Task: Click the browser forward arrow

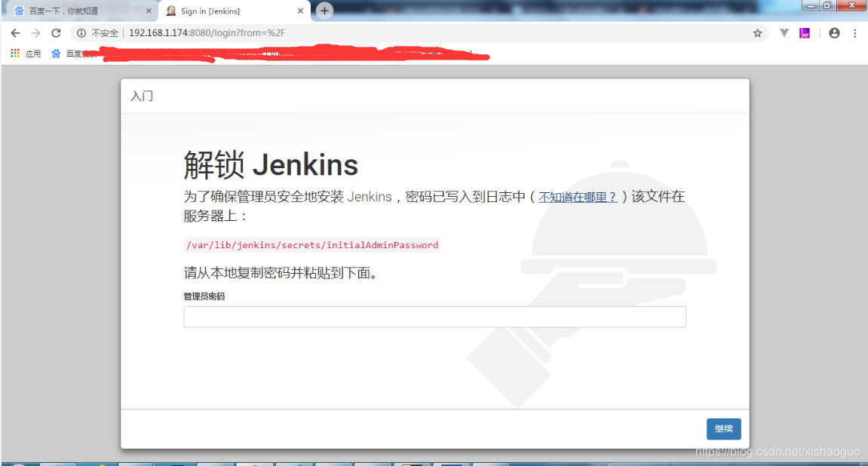Action: point(36,33)
